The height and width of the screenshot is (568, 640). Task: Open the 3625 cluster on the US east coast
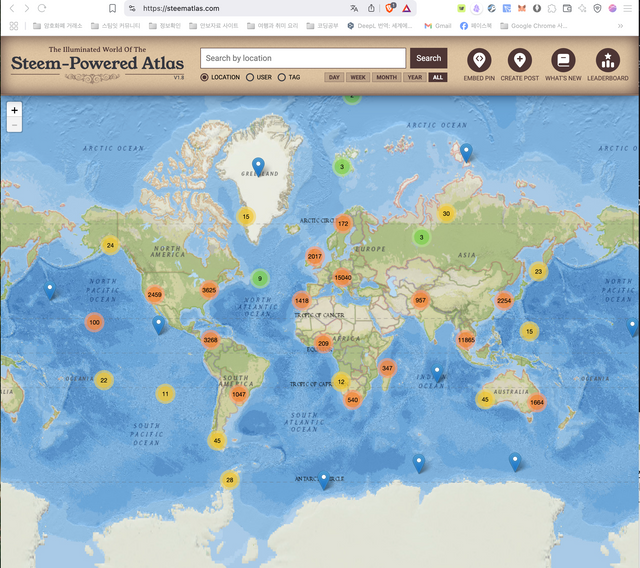click(x=209, y=290)
